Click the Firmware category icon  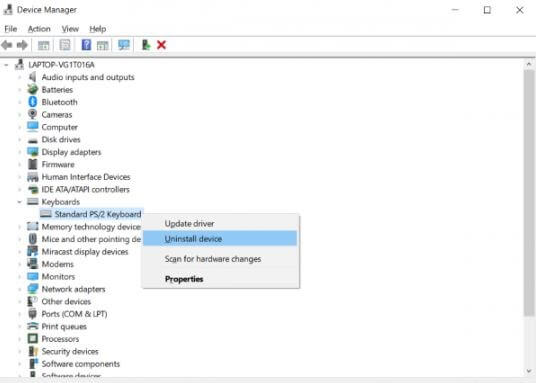[x=32, y=164]
